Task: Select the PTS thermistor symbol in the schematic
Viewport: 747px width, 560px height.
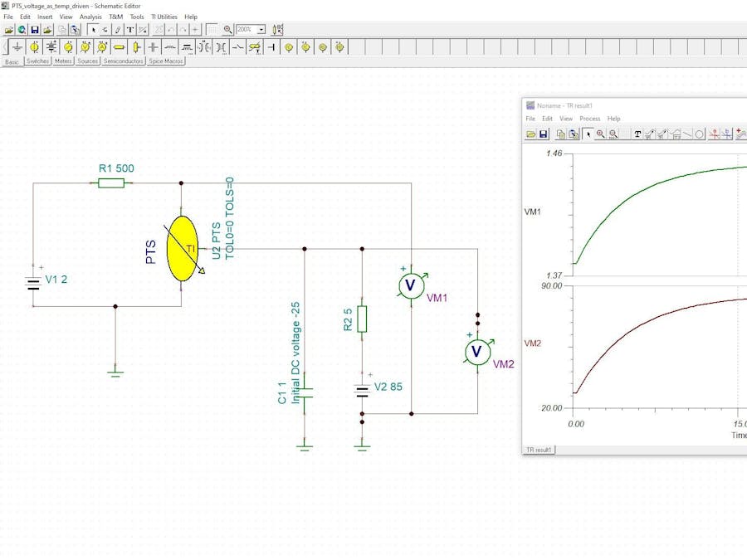Action: [183, 249]
